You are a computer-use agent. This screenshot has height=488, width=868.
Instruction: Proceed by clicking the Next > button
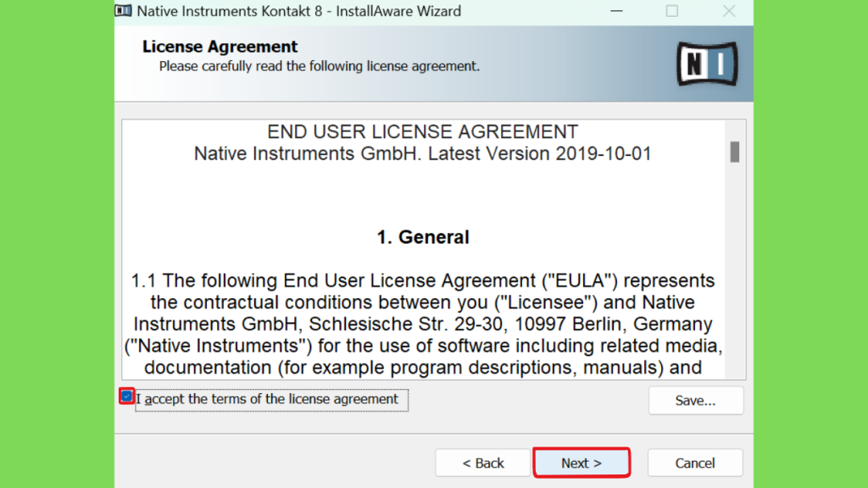pos(581,463)
